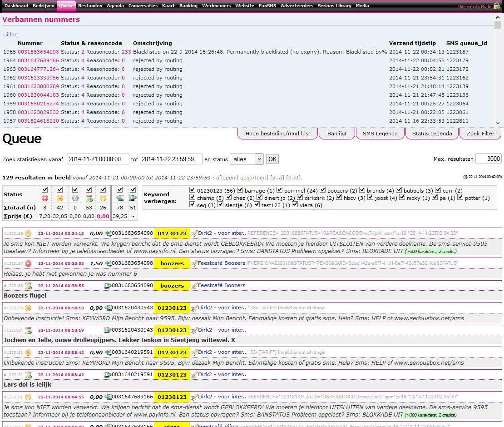Open the FanSMS menu item
The image size is (504, 427).
(x=267, y=6)
